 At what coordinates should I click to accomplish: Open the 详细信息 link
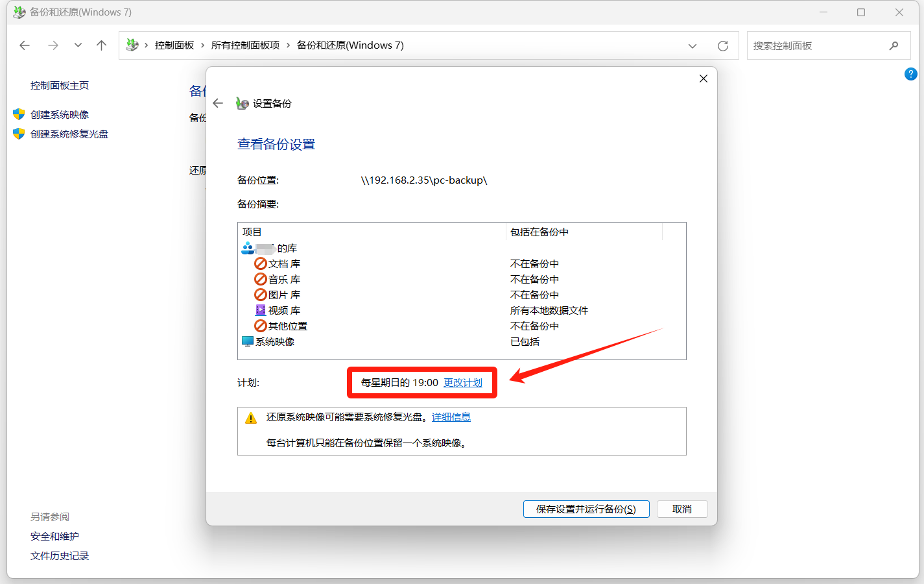click(x=451, y=417)
